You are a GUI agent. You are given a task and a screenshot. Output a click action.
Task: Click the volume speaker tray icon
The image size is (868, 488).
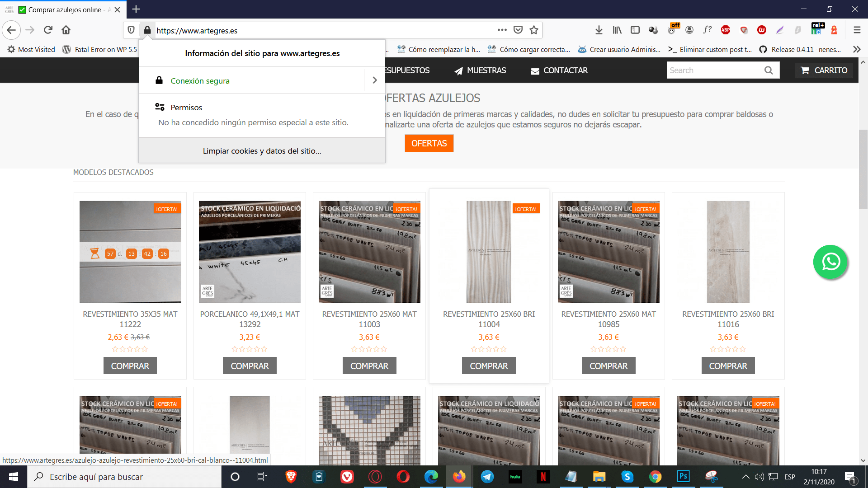click(x=759, y=477)
